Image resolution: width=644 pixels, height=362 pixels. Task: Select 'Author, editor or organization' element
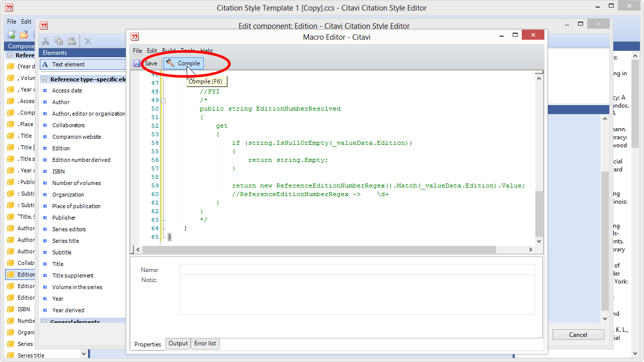tap(89, 114)
